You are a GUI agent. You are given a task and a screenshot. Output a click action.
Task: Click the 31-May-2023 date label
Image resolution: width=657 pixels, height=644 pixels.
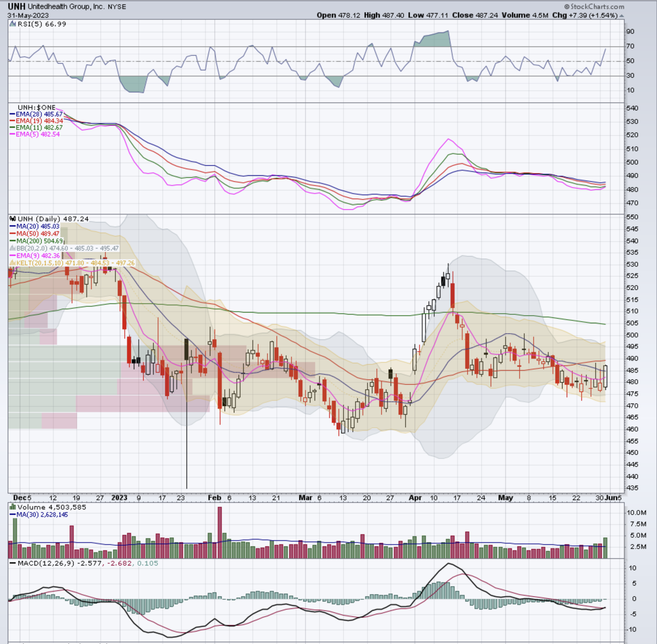(28, 16)
